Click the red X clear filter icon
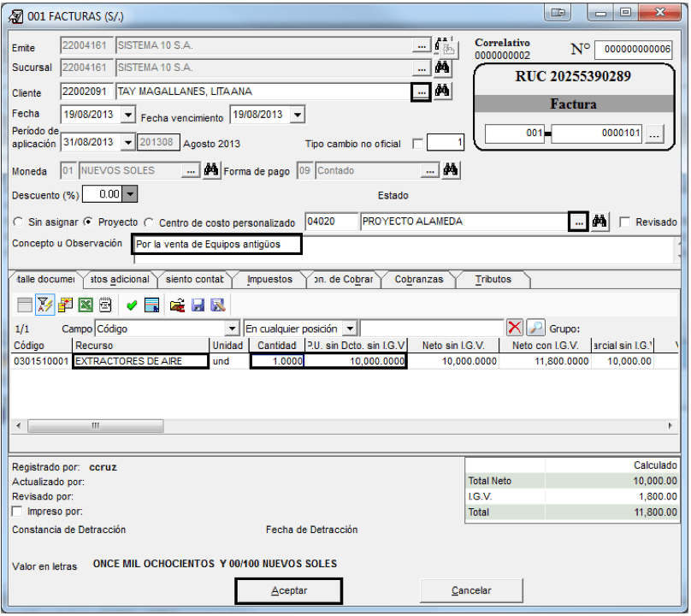Image resolution: width=691 pixels, height=616 pixels. pyautogui.click(x=515, y=329)
